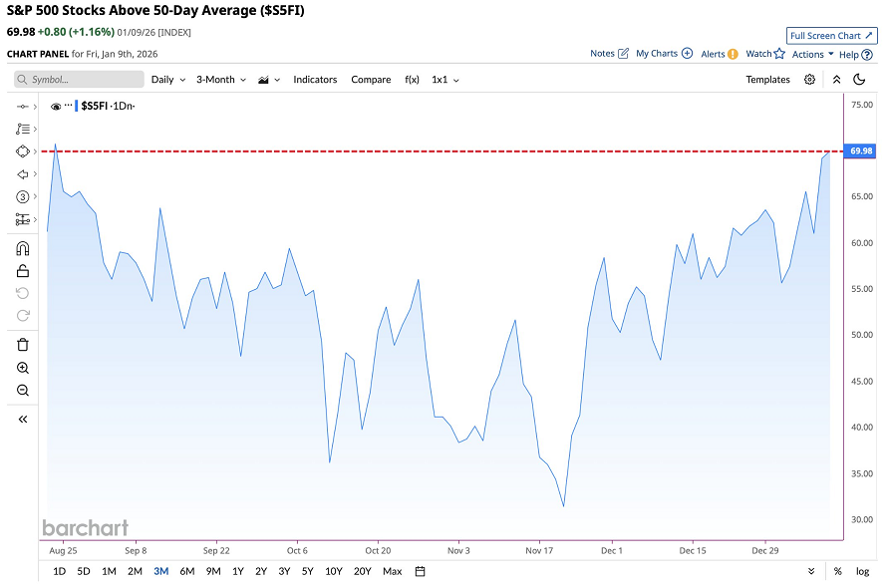Expand the bottom panel double down chevron
Screen dimensions: 887x588
coord(811,571)
